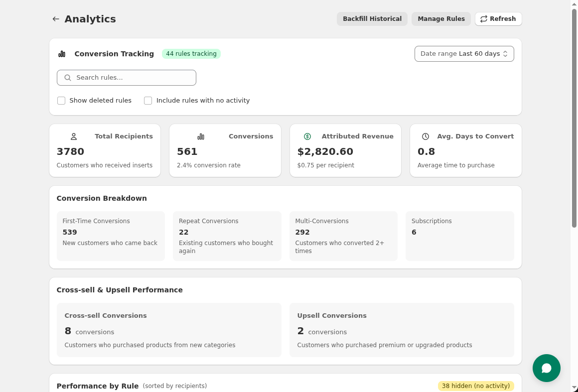The width and height of the screenshot is (578, 392).
Task: Click the Conversion Tracking bar chart icon
Action: pos(62,54)
